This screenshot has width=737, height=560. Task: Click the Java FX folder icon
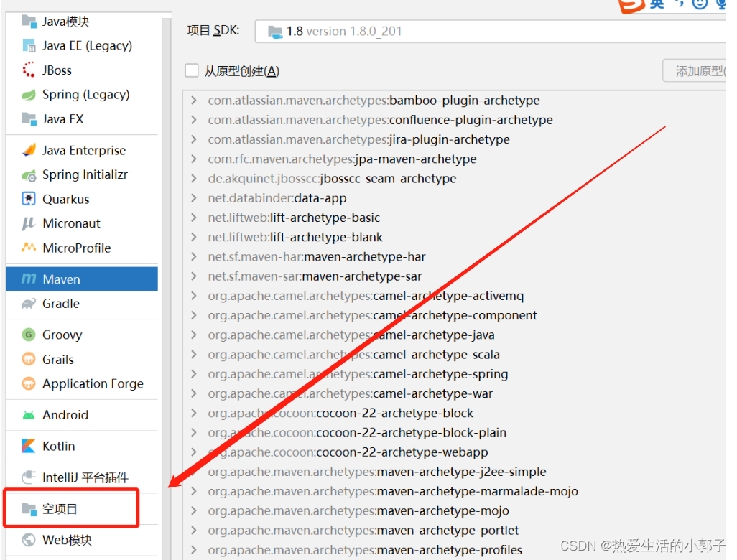(29, 119)
